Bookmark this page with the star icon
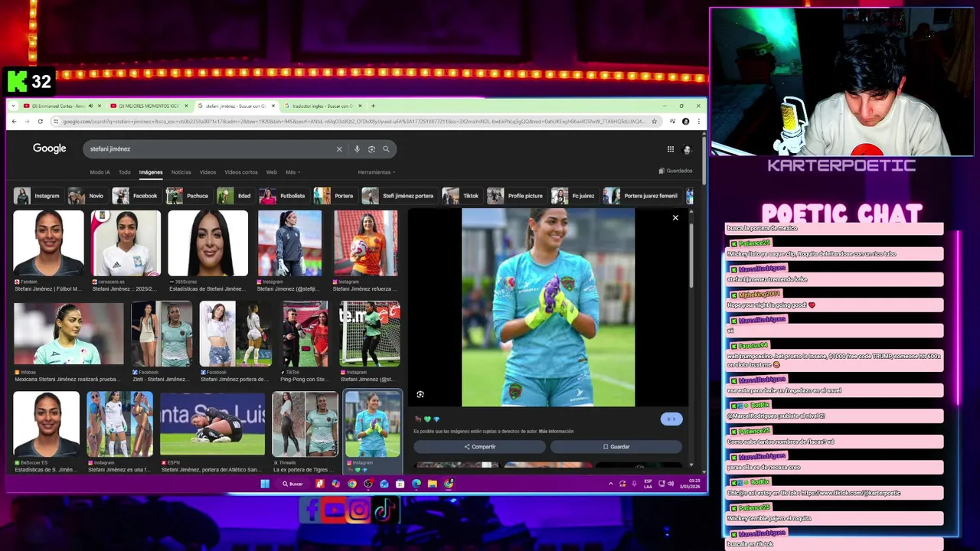Viewport: 980px width, 551px height. [654, 121]
